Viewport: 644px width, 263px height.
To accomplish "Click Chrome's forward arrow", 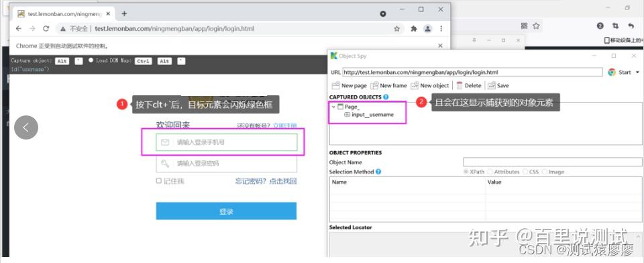I will coord(32,29).
